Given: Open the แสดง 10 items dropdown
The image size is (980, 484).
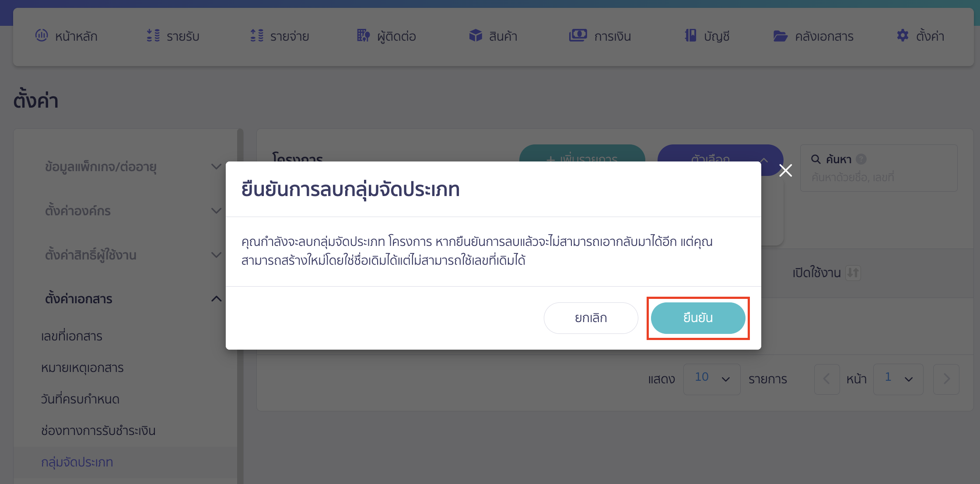Looking at the screenshot, I should (x=711, y=379).
